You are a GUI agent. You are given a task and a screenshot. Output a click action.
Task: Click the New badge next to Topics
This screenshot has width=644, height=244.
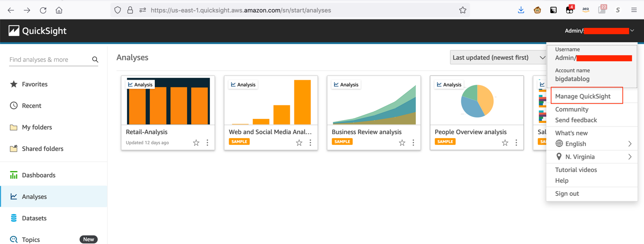(x=89, y=239)
